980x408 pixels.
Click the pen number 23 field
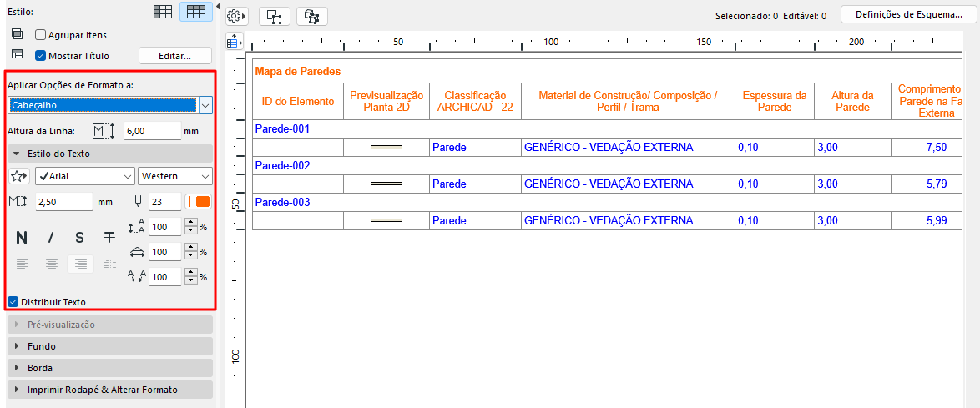tap(164, 201)
